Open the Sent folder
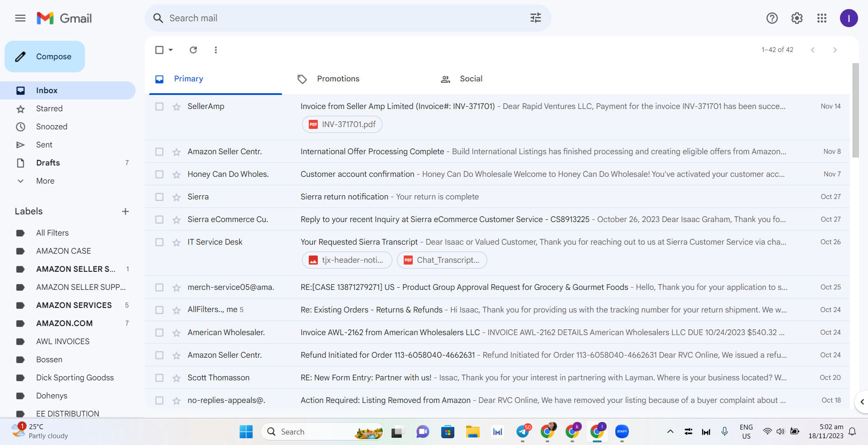The image size is (868, 445). [68, 145]
